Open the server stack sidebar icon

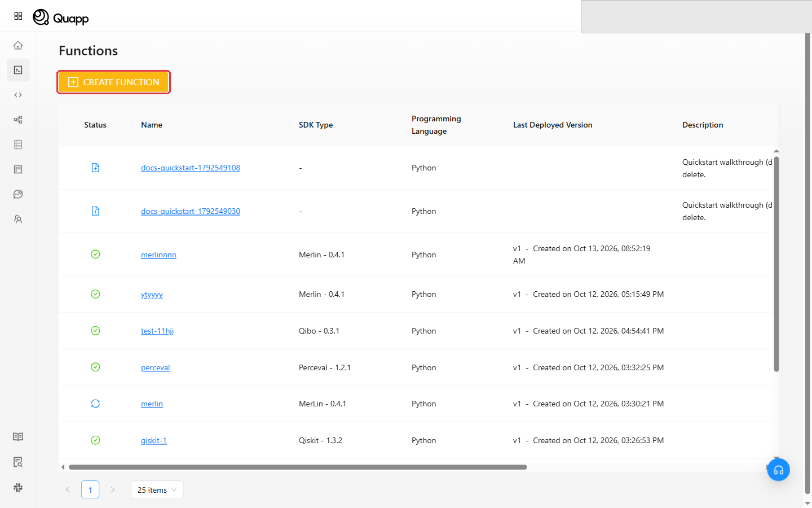18,144
